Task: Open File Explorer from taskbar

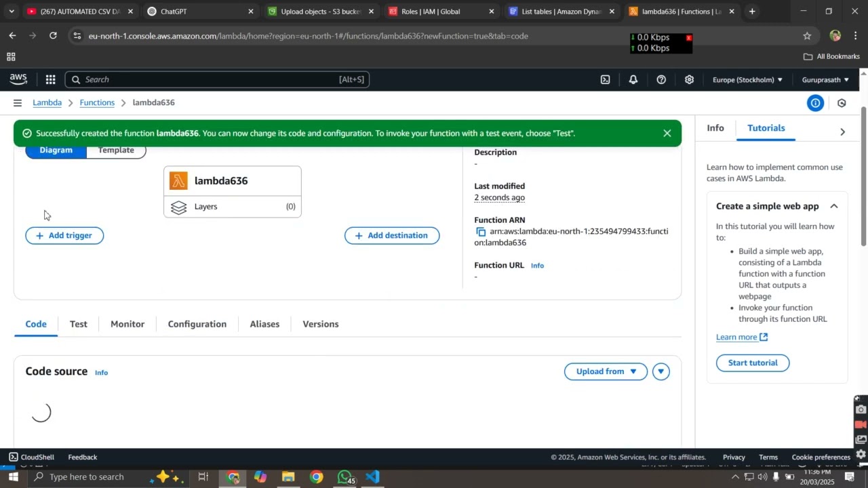Action: tap(288, 477)
